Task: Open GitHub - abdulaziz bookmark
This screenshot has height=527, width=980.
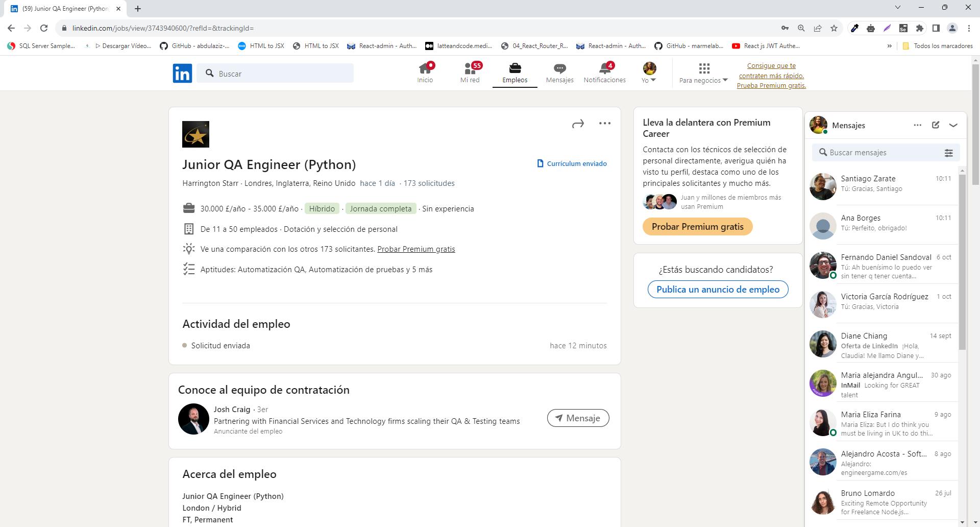Action: (194, 46)
